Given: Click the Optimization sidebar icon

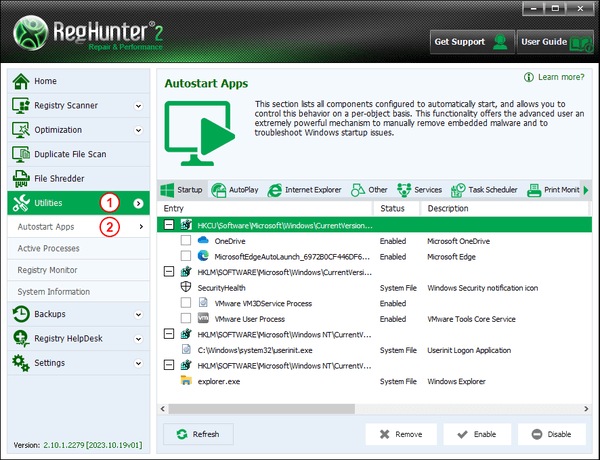Looking at the screenshot, I should tap(21, 130).
